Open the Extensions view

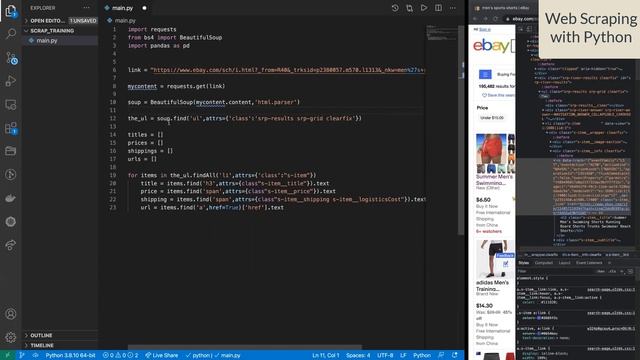pos(11,128)
